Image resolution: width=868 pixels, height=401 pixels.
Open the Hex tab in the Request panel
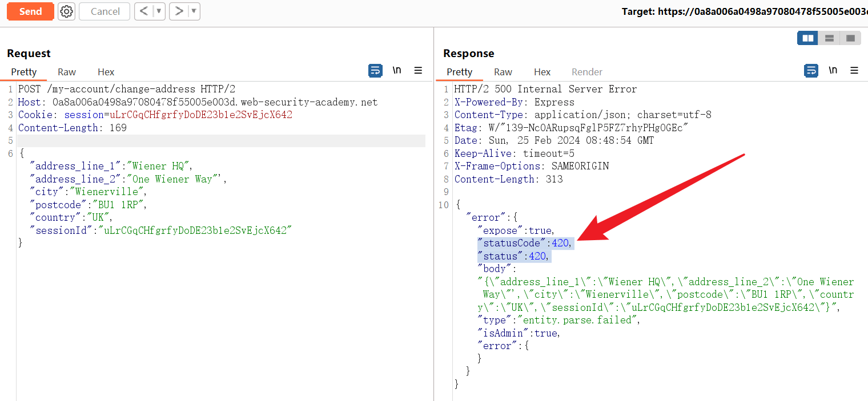click(106, 72)
